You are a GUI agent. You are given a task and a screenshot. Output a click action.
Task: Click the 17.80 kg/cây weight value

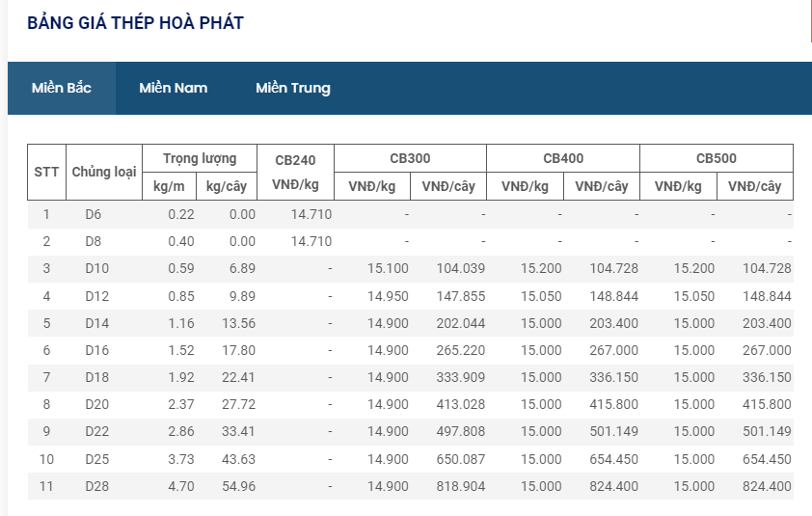[x=239, y=350]
